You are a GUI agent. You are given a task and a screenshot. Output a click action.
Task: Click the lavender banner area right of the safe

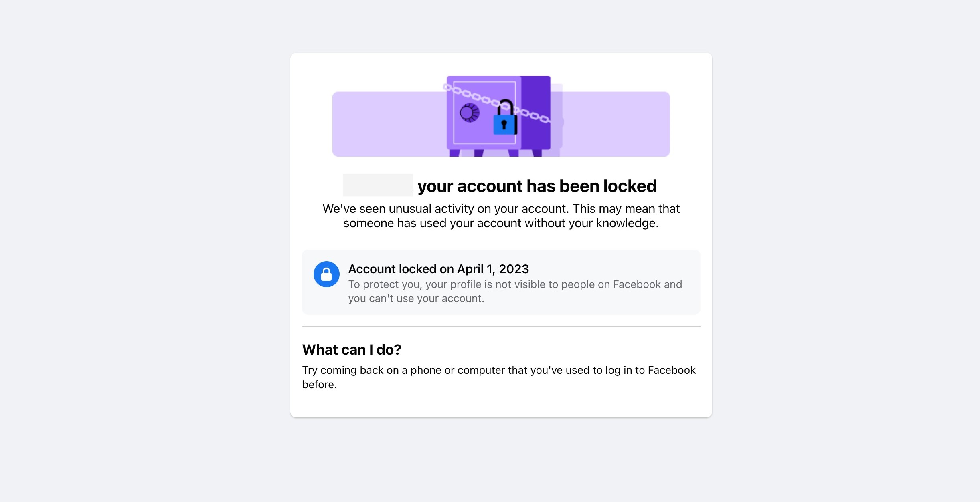coord(618,124)
